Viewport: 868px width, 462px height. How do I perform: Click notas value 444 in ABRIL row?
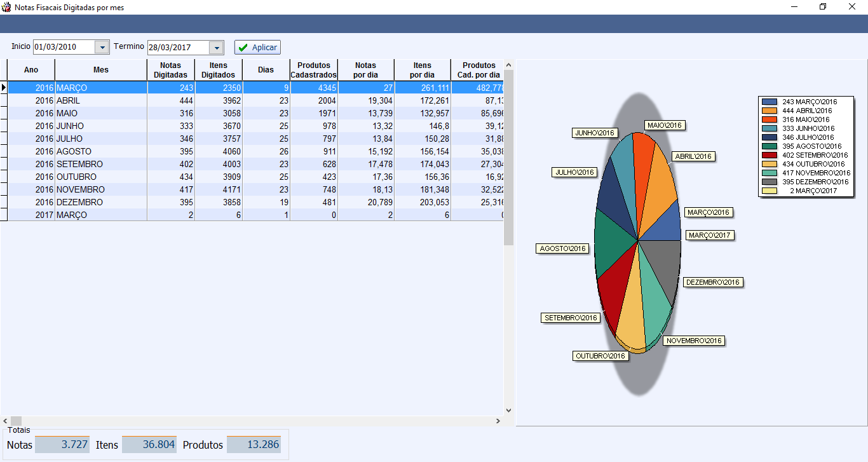click(171, 100)
